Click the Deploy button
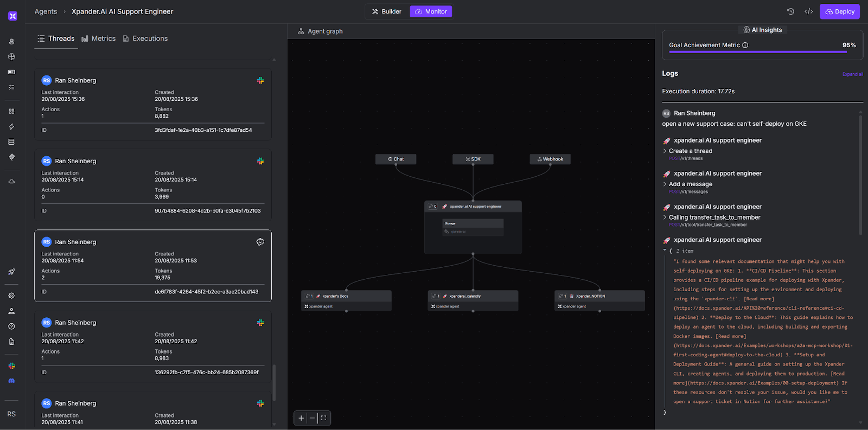 [839, 11]
